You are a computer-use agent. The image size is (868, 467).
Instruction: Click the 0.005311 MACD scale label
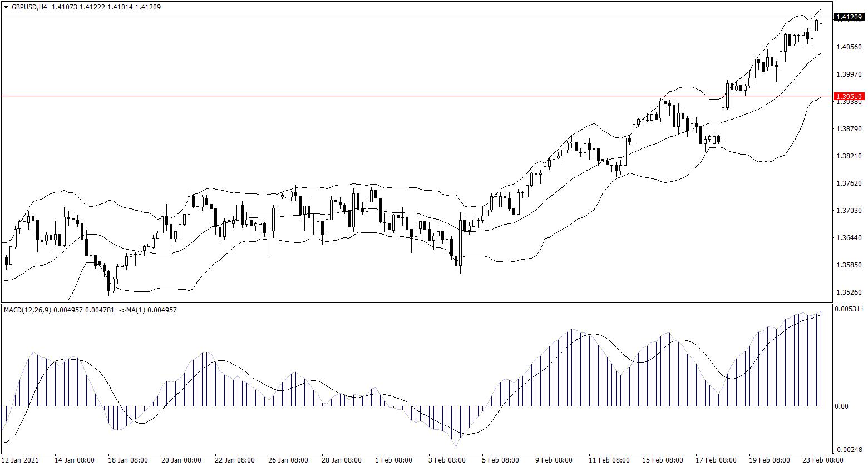tap(849, 309)
